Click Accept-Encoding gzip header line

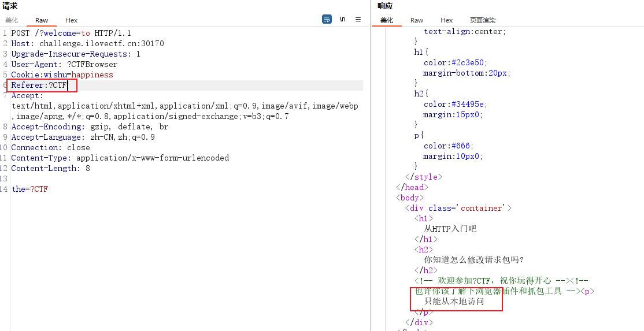90,127
